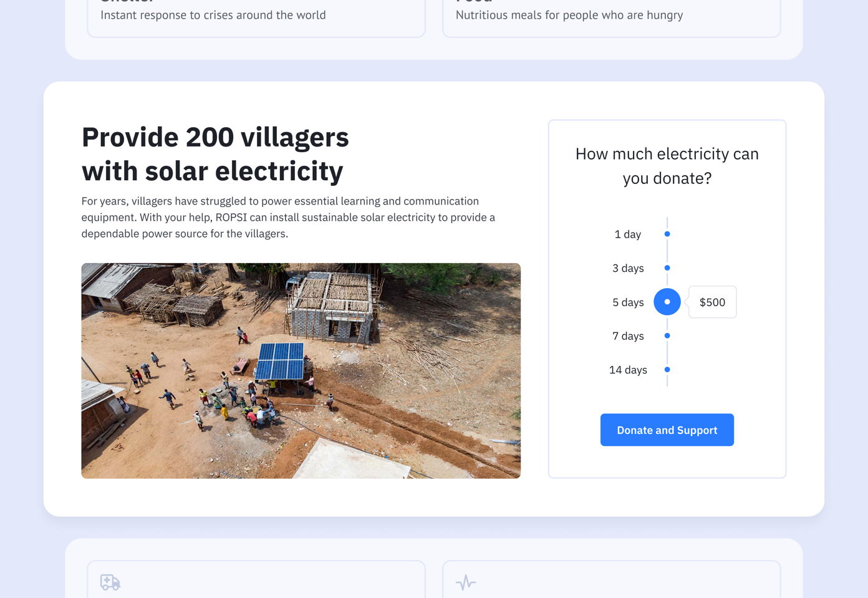The image size is (868, 598).
Task: Click the '$500' amount tooltip
Action: (712, 302)
